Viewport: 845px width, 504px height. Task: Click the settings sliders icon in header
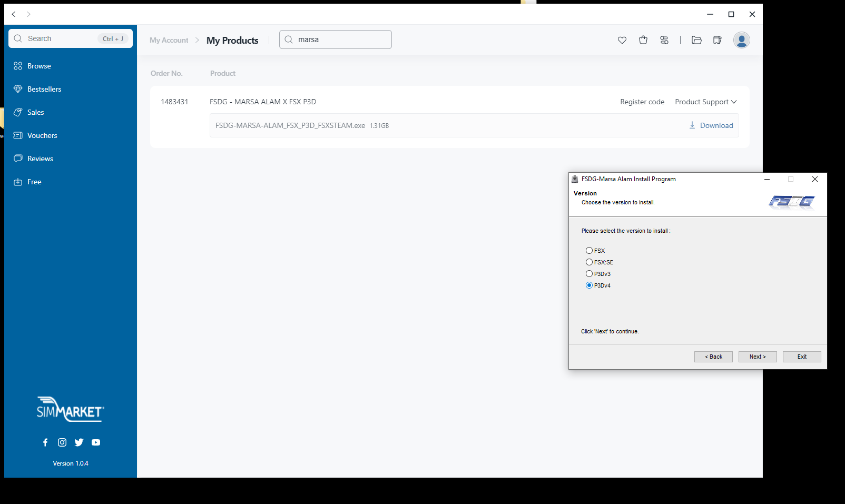pyautogui.click(x=664, y=40)
